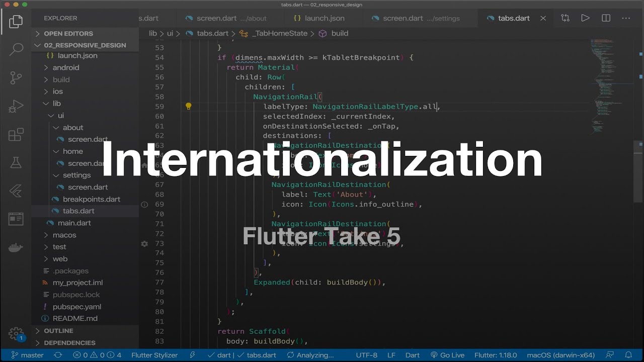The image size is (644, 362).
Task: Open the Extensions view
Action: (x=16, y=135)
